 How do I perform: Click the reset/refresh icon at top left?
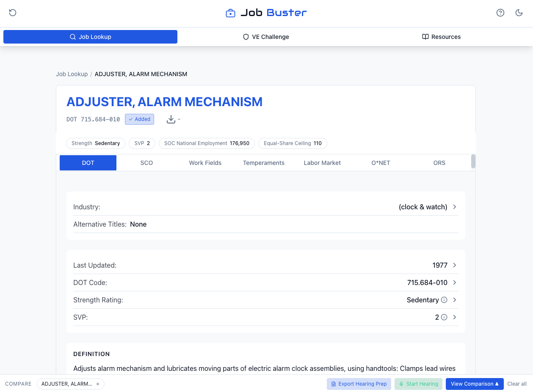point(13,13)
